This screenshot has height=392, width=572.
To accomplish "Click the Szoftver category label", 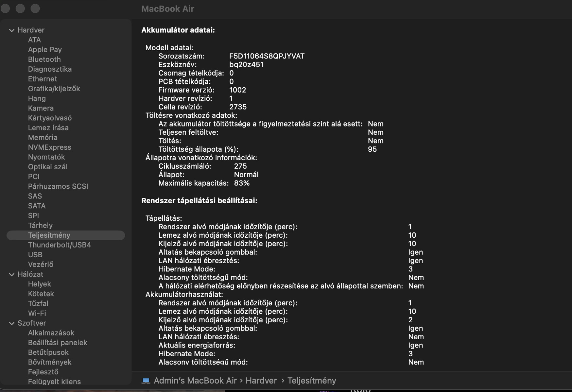I will [32, 323].
